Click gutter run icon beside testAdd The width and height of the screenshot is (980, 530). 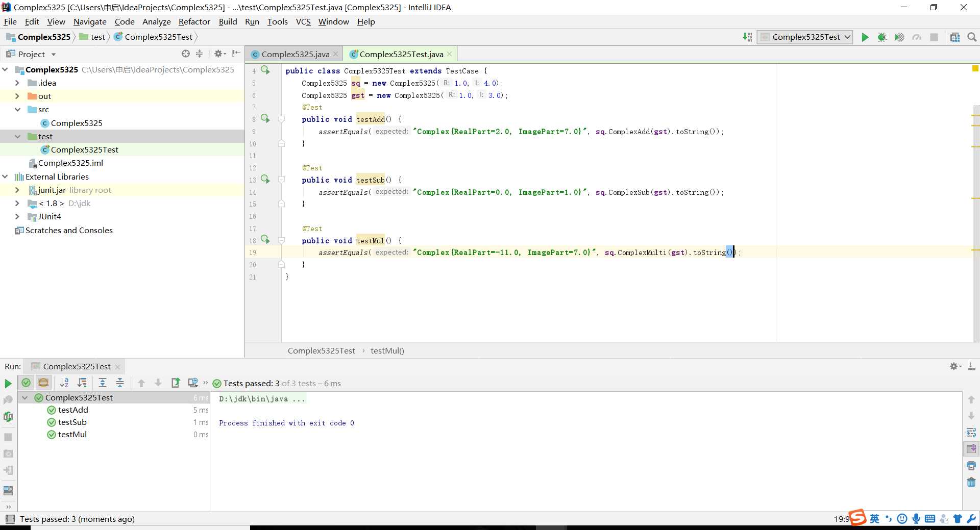(x=265, y=118)
